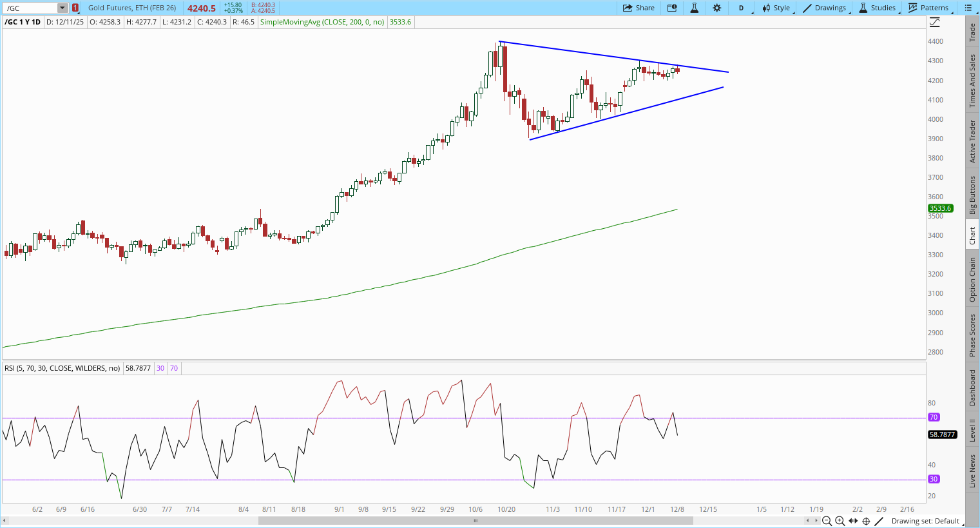Click the scroll left small arrow
The height and width of the screenshot is (528, 980).
[x=808, y=521]
